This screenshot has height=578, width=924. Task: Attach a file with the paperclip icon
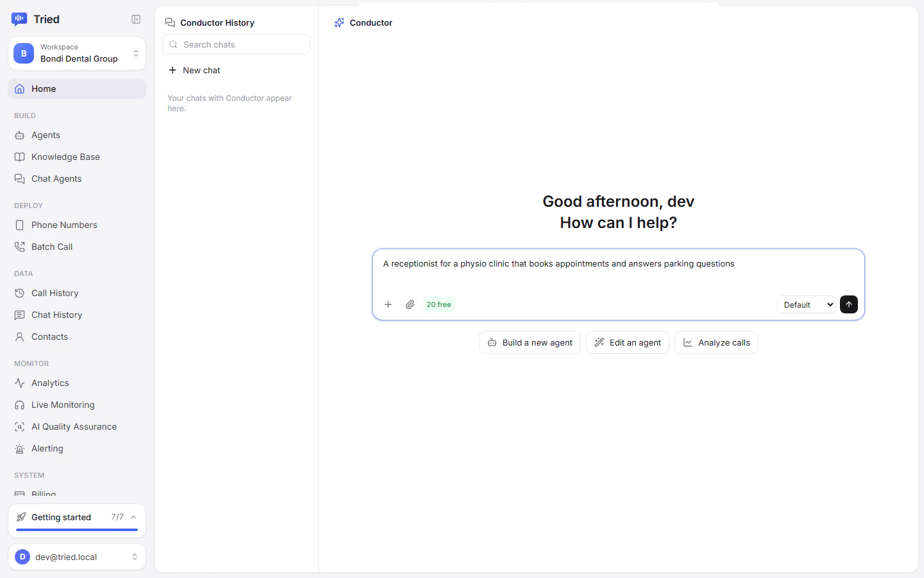(410, 304)
